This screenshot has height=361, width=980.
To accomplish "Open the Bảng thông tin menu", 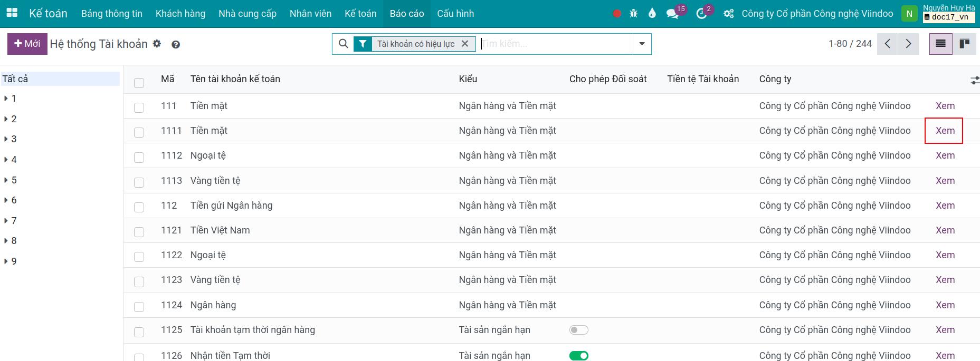I will (x=112, y=14).
